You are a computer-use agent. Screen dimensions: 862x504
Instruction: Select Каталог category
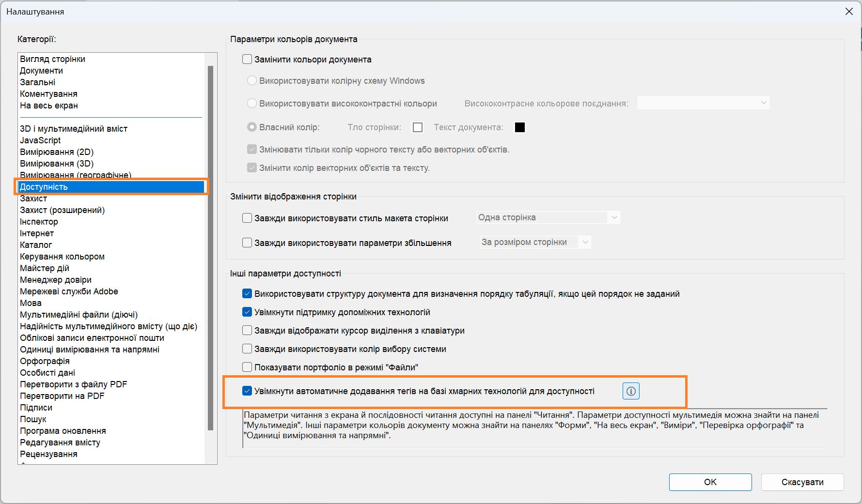(111, 245)
